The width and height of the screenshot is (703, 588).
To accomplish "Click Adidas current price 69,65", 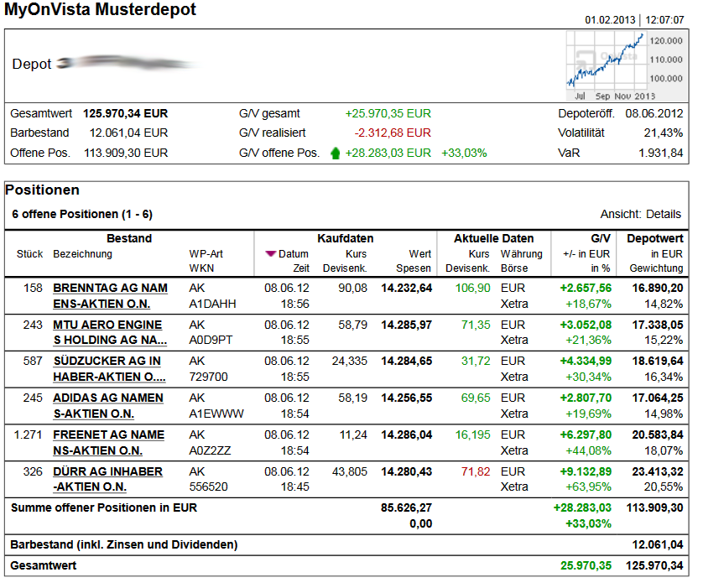I will click(x=476, y=398).
